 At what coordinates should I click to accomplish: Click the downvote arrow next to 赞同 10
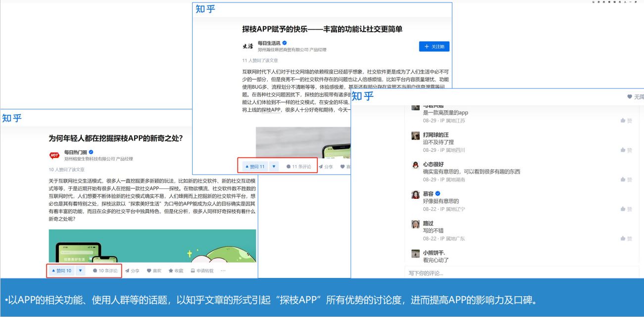[x=81, y=271]
